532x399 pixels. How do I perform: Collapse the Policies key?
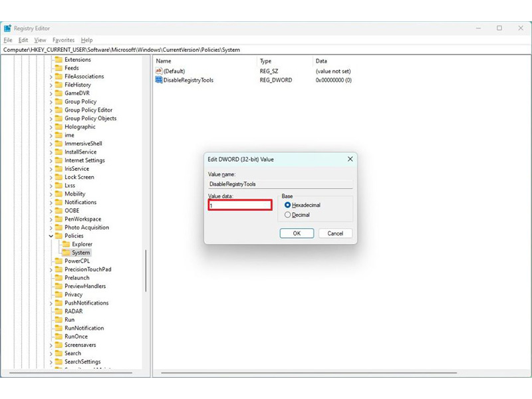51,236
